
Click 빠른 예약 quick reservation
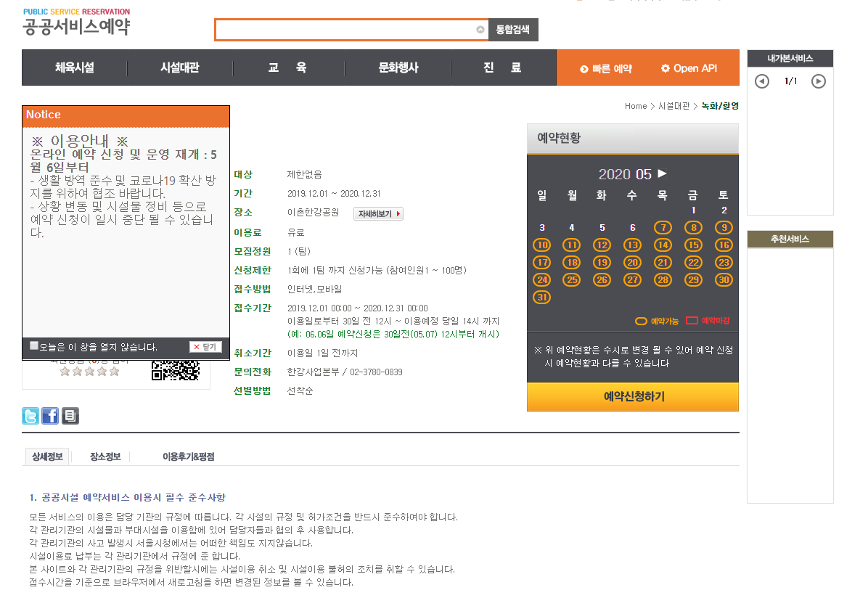click(x=606, y=69)
